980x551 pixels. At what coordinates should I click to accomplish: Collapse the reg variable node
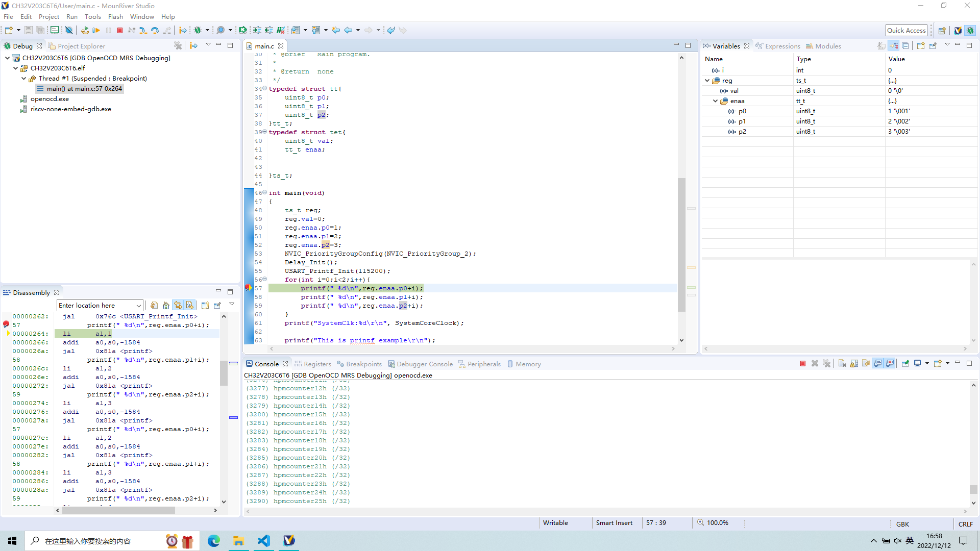(x=707, y=81)
